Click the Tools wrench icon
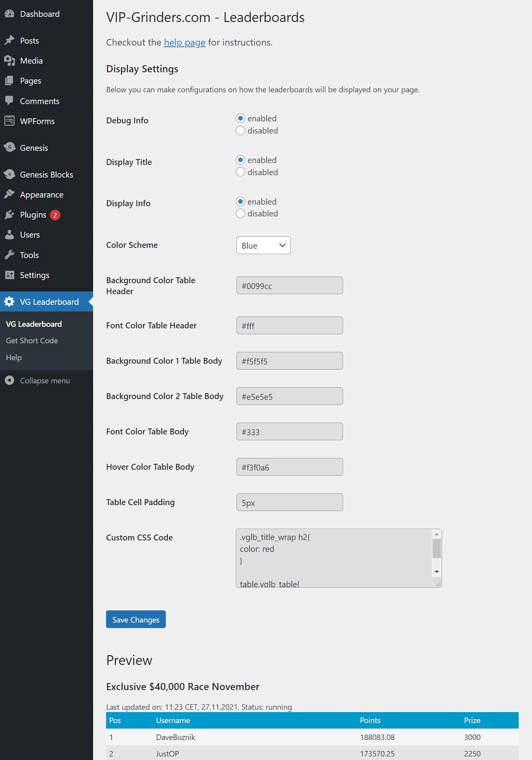Image resolution: width=532 pixels, height=760 pixels. 9,255
